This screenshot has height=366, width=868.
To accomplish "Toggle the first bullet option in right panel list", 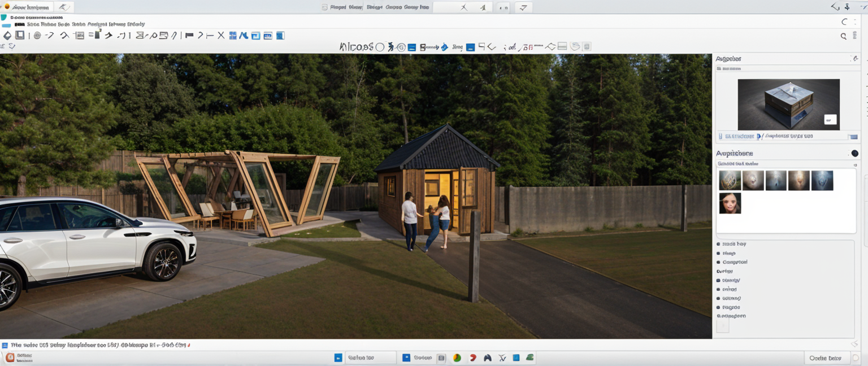I will coord(718,244).
